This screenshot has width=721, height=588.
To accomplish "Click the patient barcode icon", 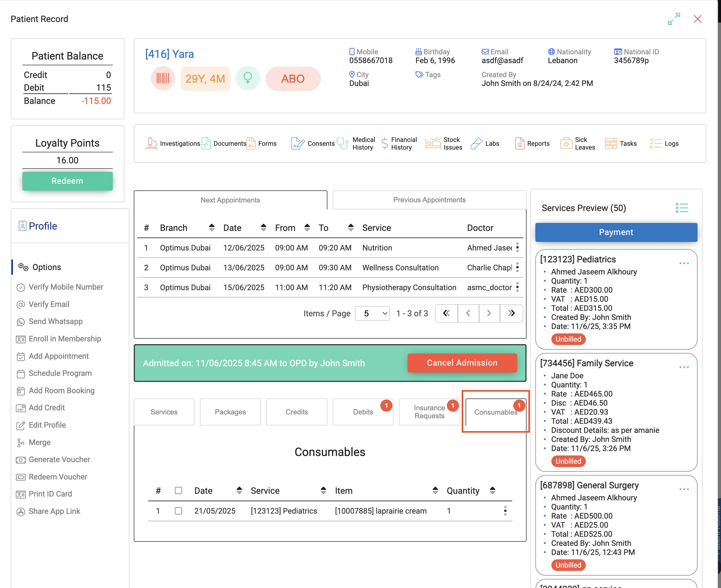I will 163,79.
